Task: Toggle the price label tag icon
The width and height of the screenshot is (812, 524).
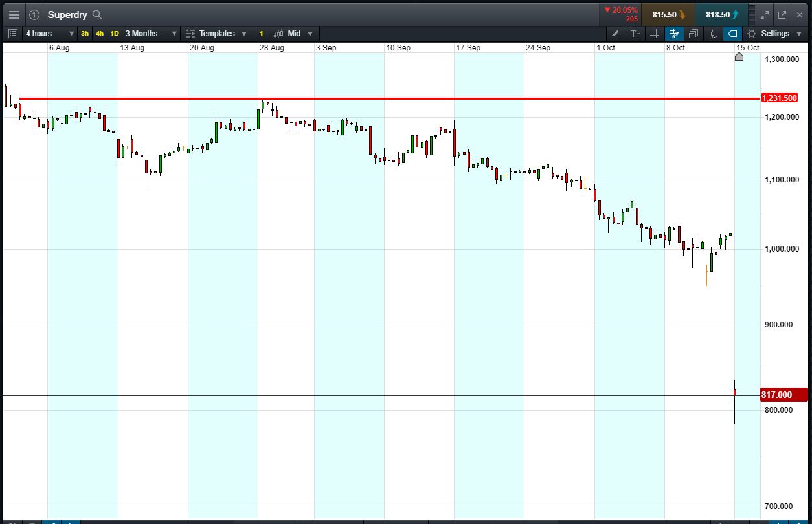Action: [x=732, y=34]
